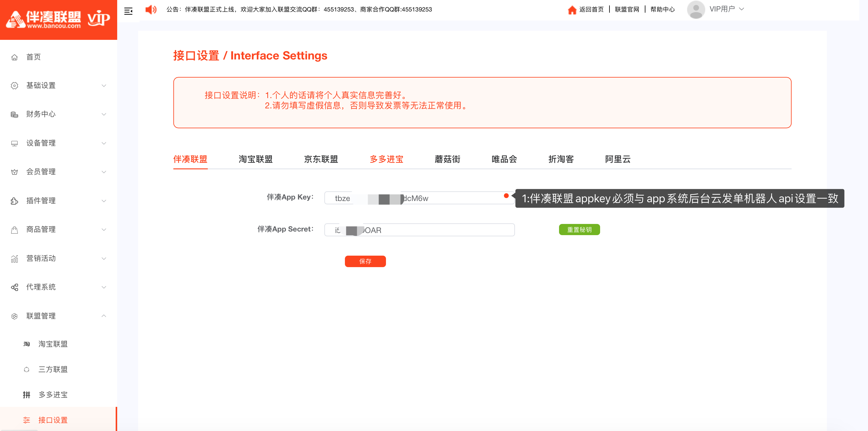The width and height of the screenshot is (868, 431).
Task: Expand the 插件管理 menu chevron
Action: click(104, 201)
